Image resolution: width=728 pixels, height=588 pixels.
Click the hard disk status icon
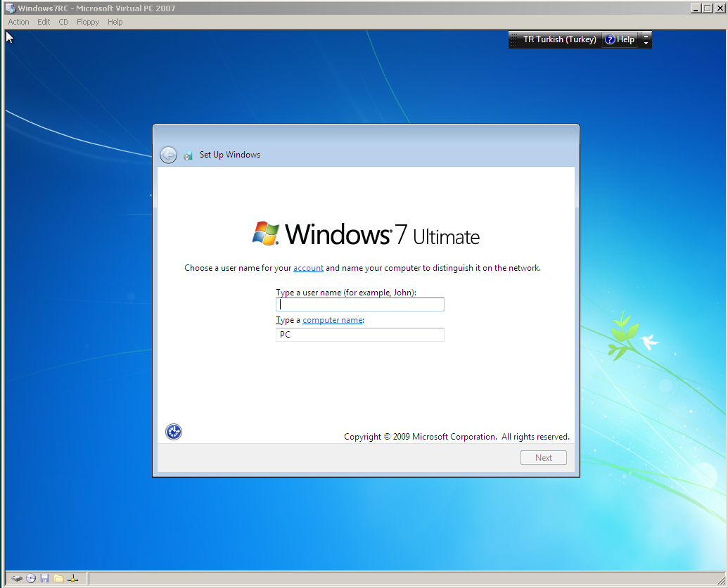[x=17, y=578]
